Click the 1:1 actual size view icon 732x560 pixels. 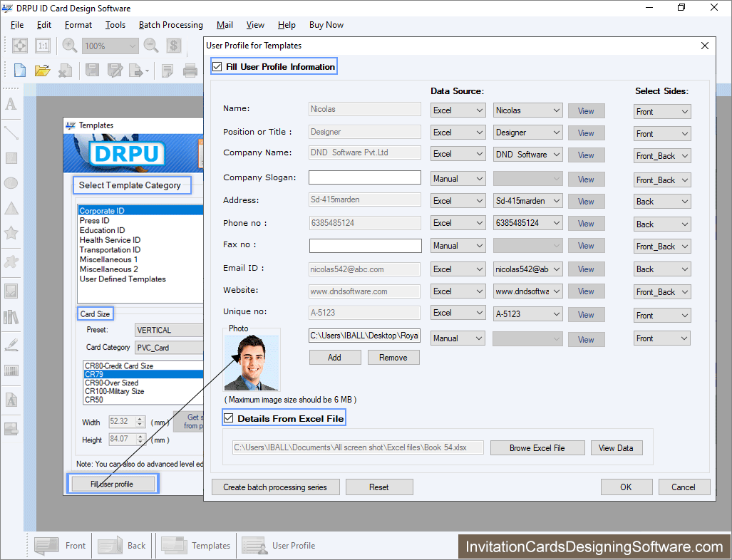[x=43, y=45]
